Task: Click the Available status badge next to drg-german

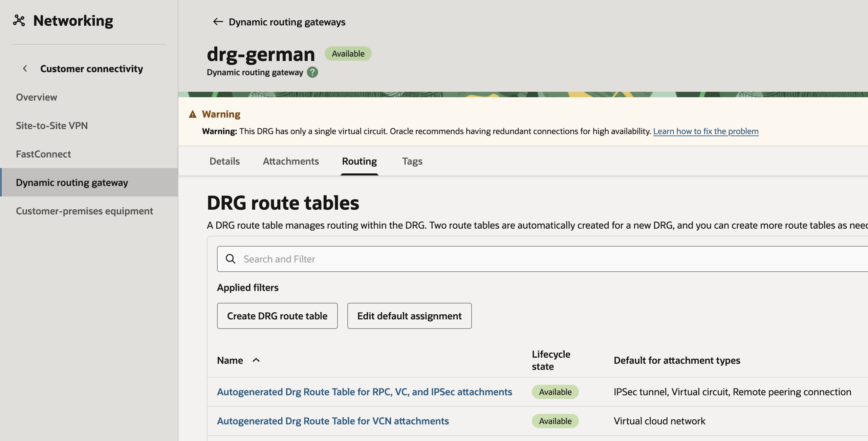Action: click(x=348, y=53)
